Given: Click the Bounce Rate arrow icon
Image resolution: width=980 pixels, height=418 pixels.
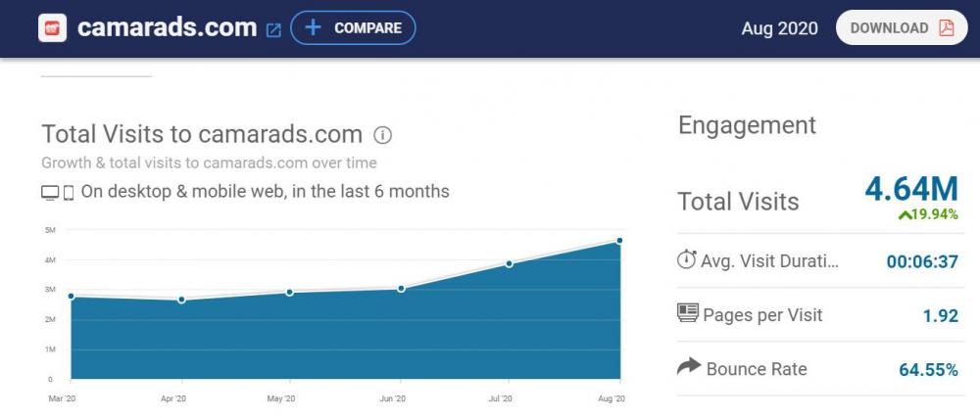Looking at the screenshot, I should pyautogui.click(x=689, y=367).
